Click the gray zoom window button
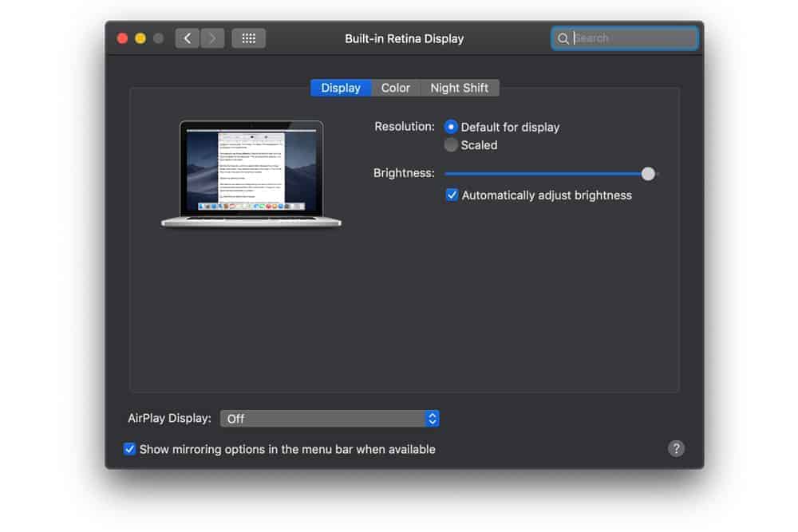Image resolution: width=798 pixels, height=532 pixels. click(x=158, y=38)
